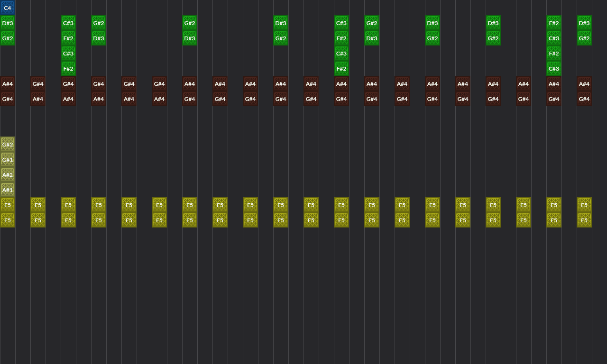Select green D#3 block directly below C4
Viewport: 607px width, 364px height.
8,23
